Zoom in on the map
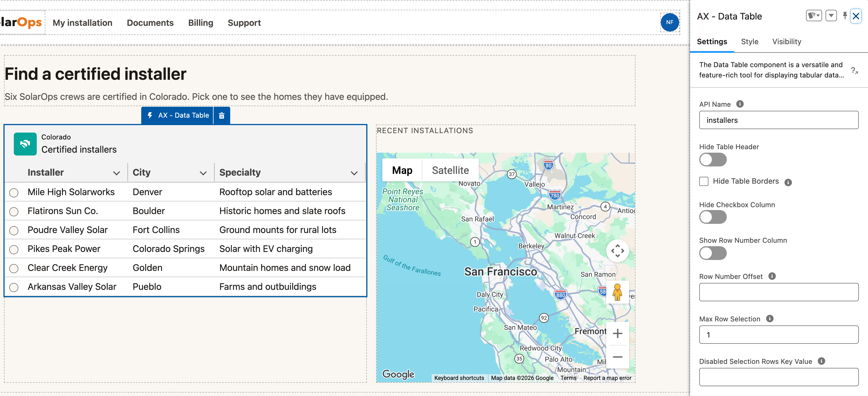This screenshot has height=396, width=868. [617, 333]
